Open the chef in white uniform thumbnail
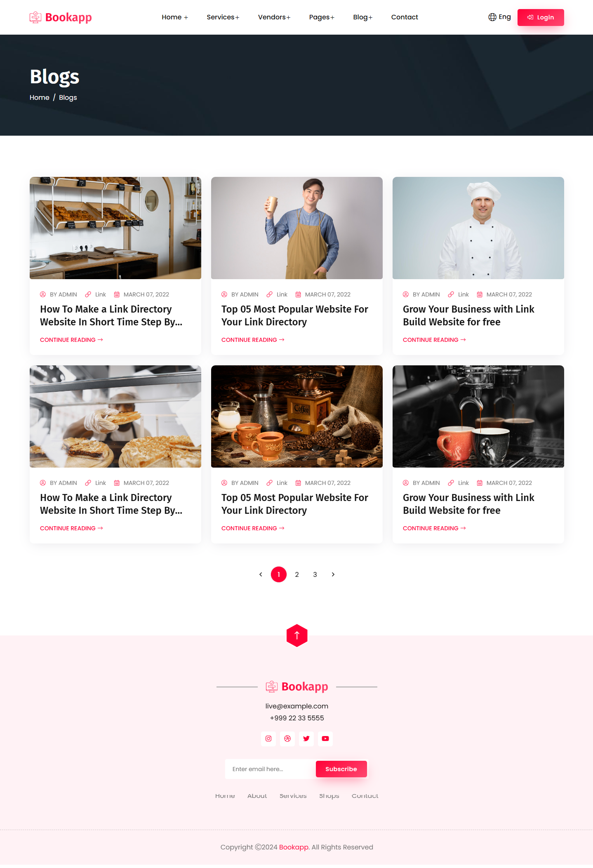This screenshot has width=593, height=868. (x=478, y=228)
